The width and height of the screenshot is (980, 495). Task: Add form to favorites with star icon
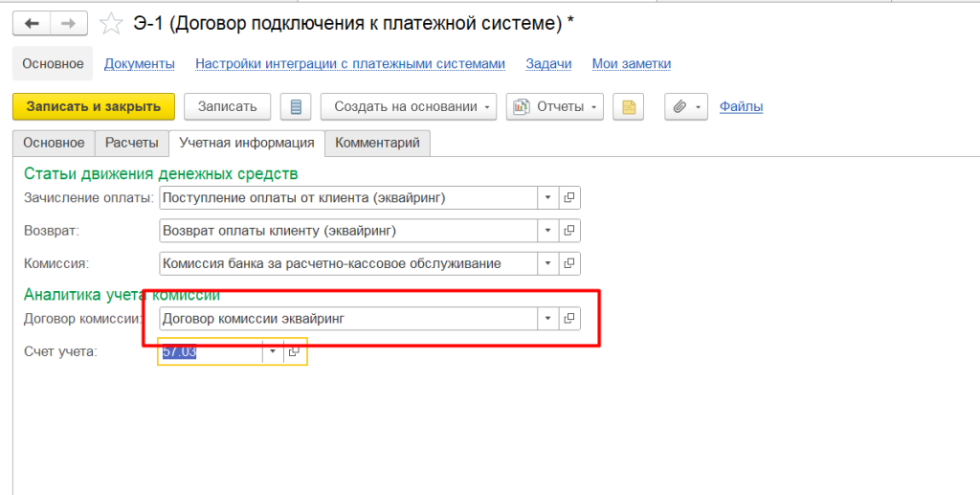tap(111, 24)
